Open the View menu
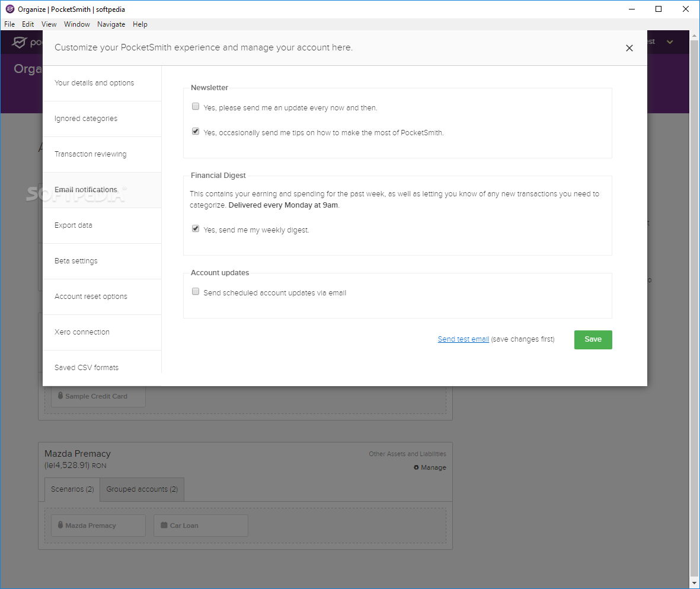 (49, 24)
